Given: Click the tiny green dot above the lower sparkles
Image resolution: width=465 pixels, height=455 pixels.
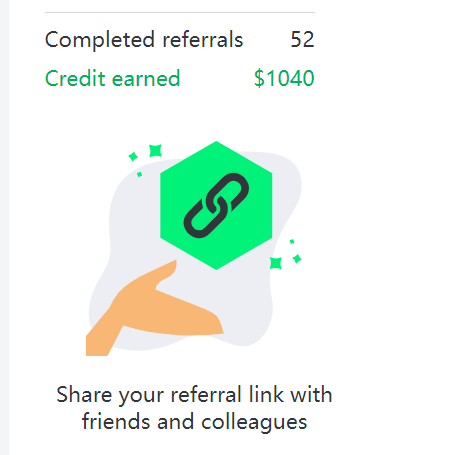Looking at the screenshot, I should (292, 241).
